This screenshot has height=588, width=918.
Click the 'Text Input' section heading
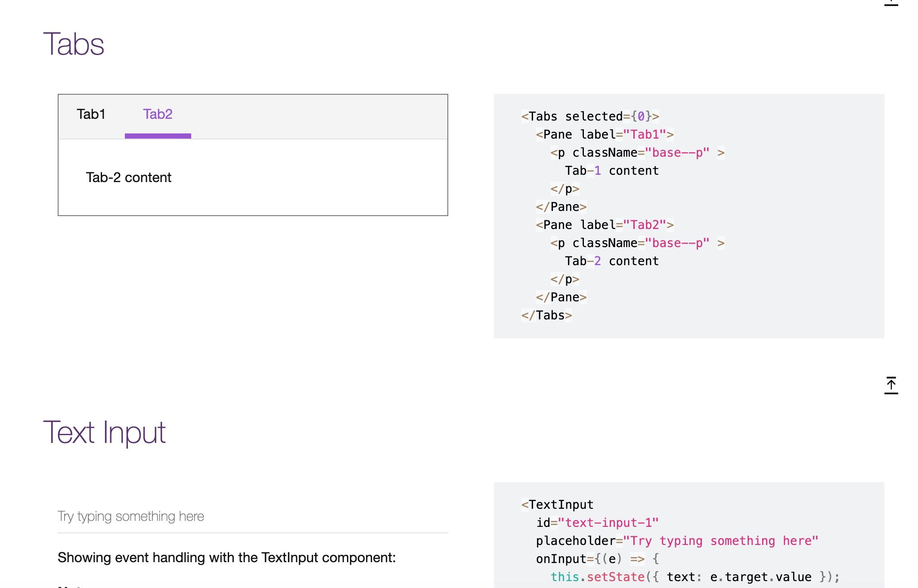[x=104, y=433]
